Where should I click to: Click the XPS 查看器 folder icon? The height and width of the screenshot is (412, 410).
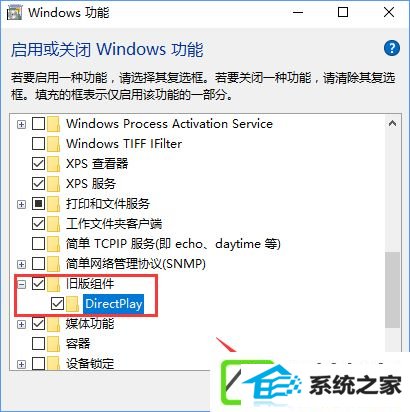point(53,164)
